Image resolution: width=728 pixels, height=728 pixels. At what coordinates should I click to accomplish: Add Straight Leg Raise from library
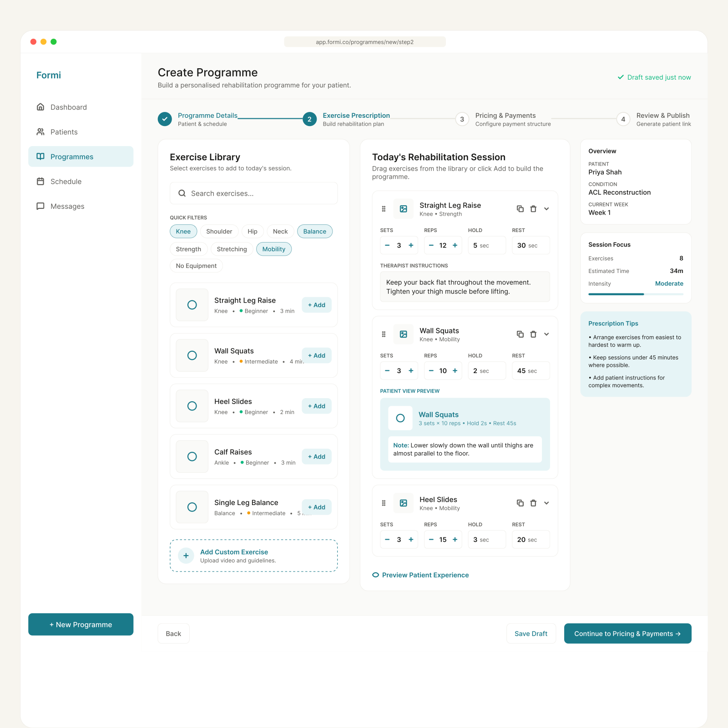(x=317, y=305)
